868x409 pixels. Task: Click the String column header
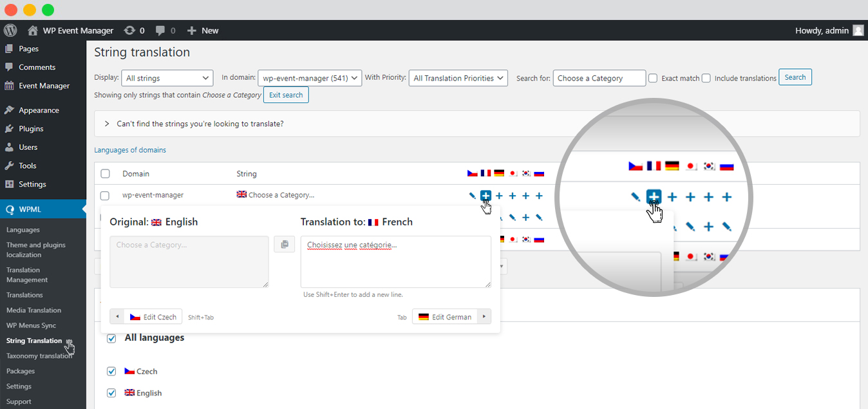click(x=247, y=174)
